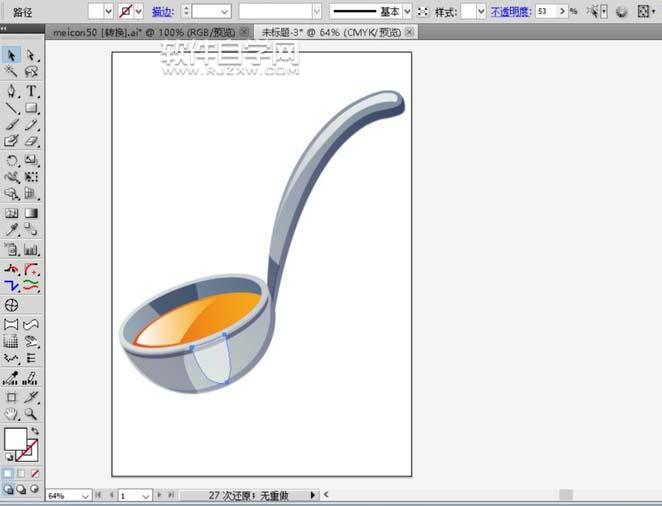The width and height of the screenshot is (662, 506).
Task: Select the Zoom magnifier tool
Action: pyautogui.click(x=31, y=414)
